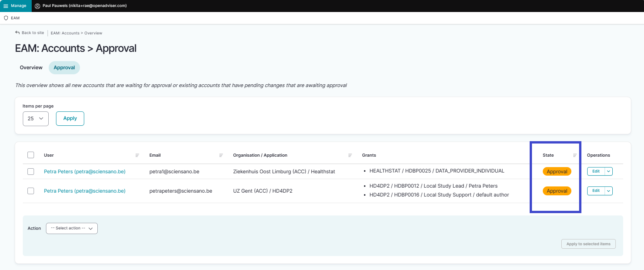Open Petra Peters link in the first row
The width and height of the screenshot is (644, 270).
[85, 172]
